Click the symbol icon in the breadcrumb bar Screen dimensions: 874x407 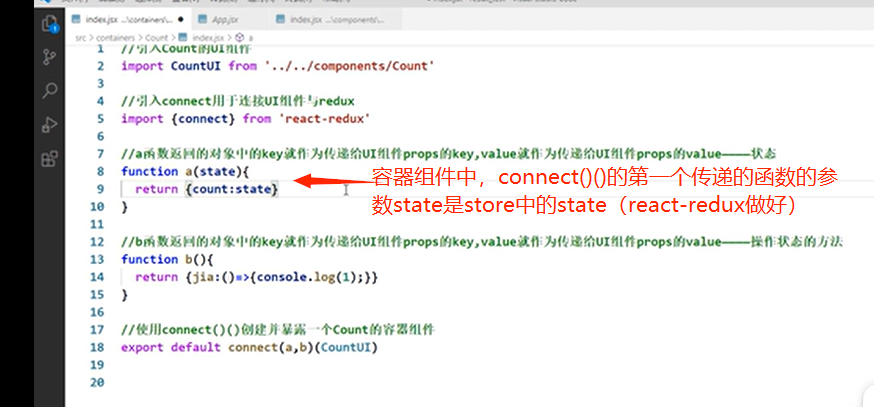tap(240, 37)
